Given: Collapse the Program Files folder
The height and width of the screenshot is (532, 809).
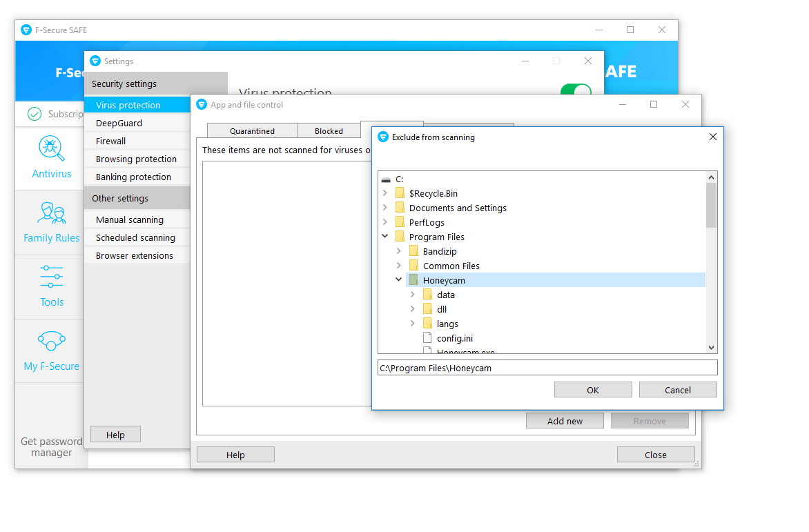Looking at the screenshot, I should (x=384, y=237).
